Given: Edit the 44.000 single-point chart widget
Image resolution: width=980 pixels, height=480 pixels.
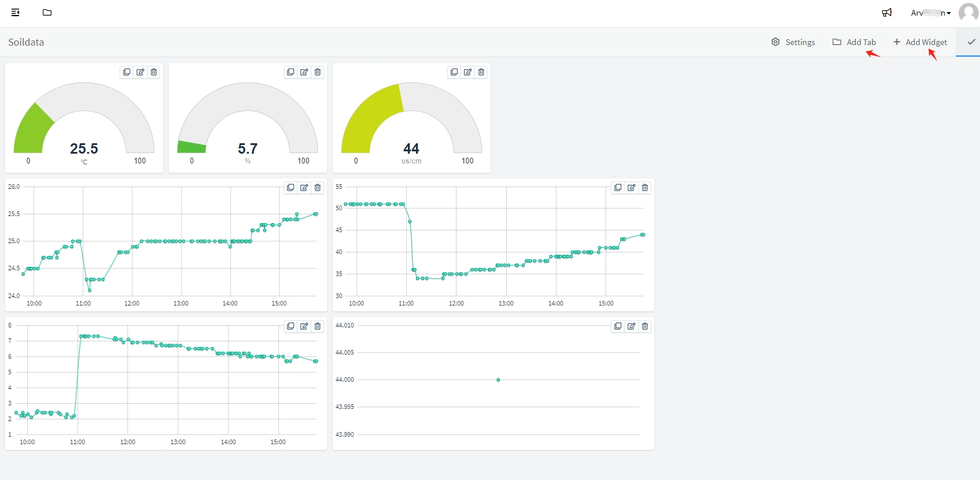Looking at the screenshot, I should (x=632, y=326).
